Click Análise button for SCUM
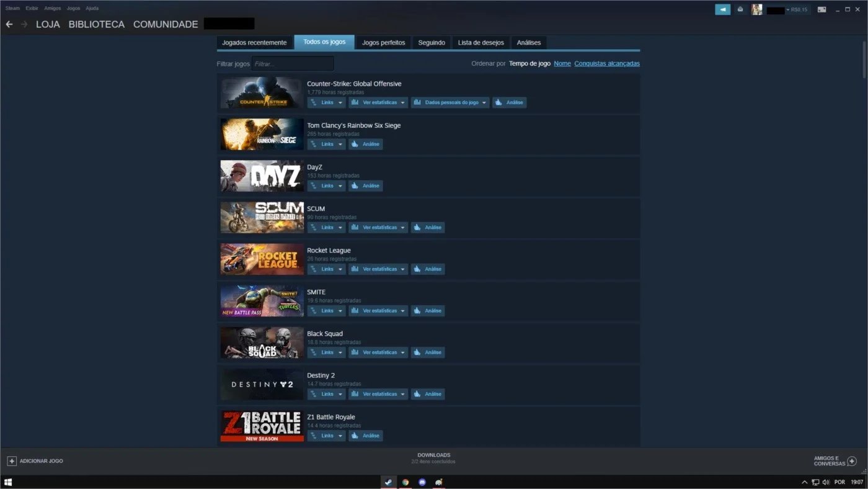Screen dimensions: 868x489 click(428, 227)
